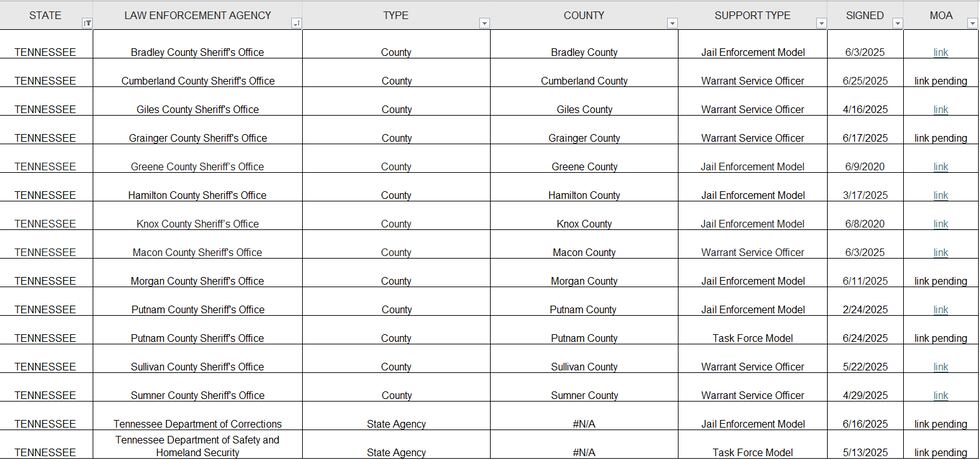Viewport: 980px width, 460px height.
Task: Select the Tennessee Department of Corrections cell
Action: click(x=198, y=424)
